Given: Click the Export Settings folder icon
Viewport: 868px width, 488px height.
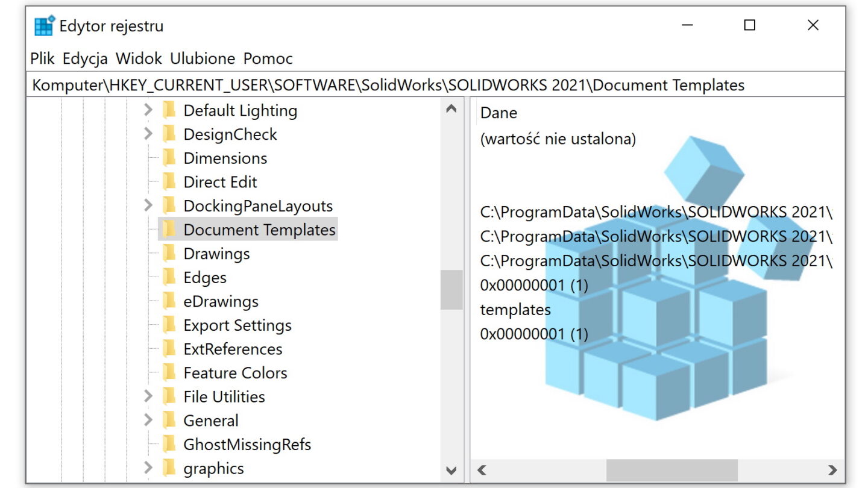Looking at the screenshot, I should tap(169, 325).
